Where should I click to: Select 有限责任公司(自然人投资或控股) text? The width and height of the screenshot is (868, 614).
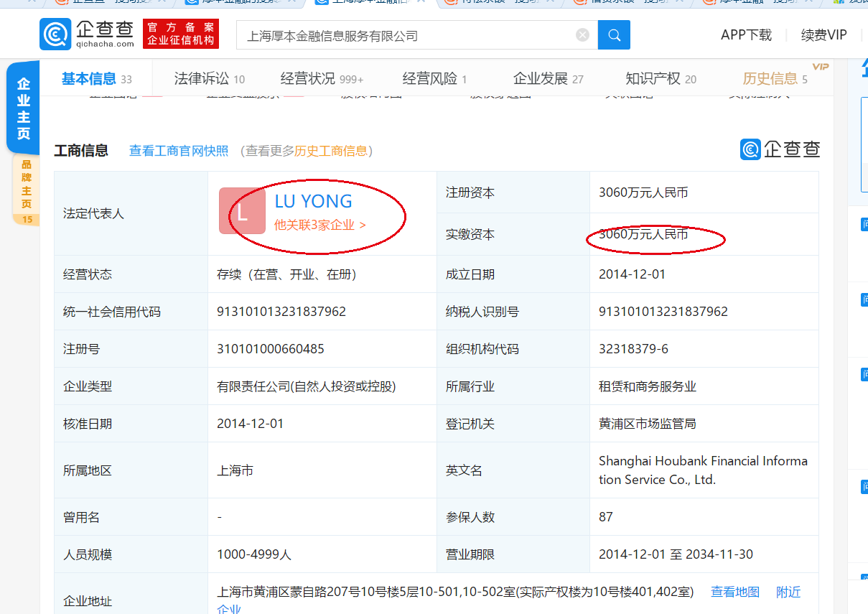click(307, 386)
